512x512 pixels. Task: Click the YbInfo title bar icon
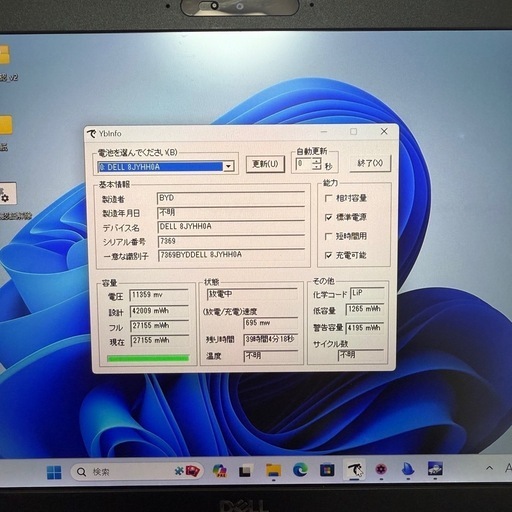[x=92, y=133]
